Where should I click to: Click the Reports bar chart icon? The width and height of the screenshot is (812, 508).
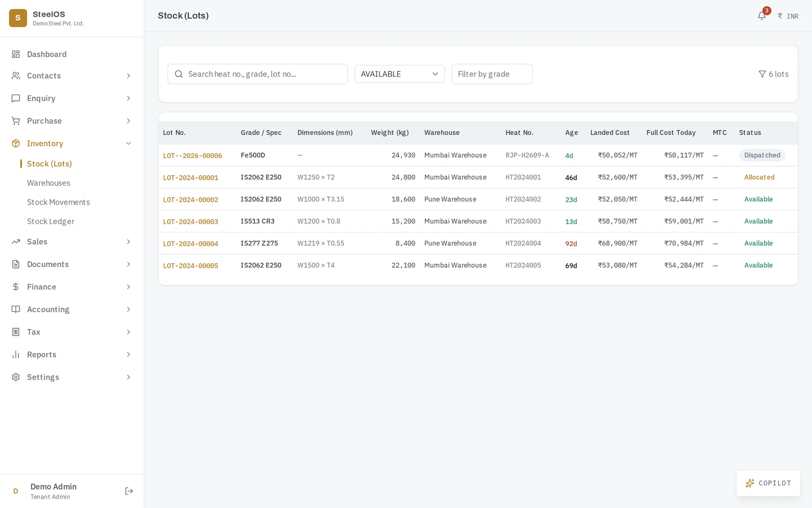coord(16,354)
